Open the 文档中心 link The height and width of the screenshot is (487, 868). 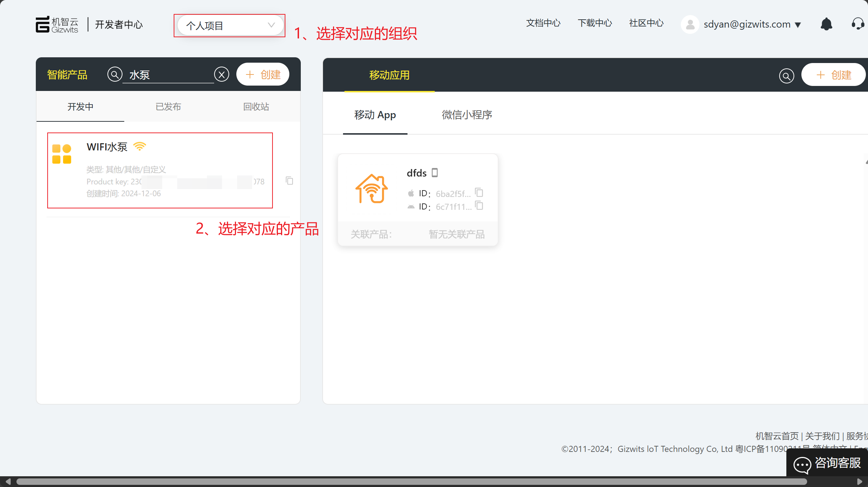click(543, 23)
